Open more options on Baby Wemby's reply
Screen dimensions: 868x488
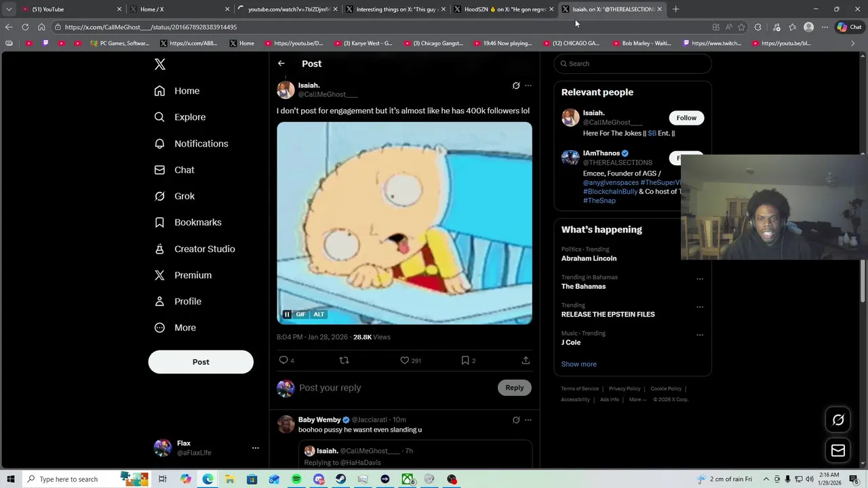tap(528, 420)
